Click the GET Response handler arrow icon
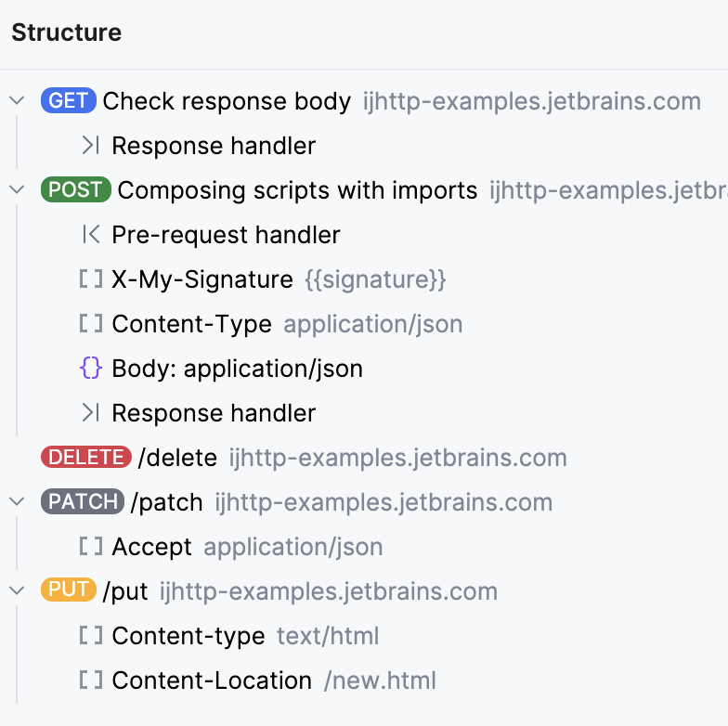The height and width of the screenshot is (726, 728). [90, 146]
